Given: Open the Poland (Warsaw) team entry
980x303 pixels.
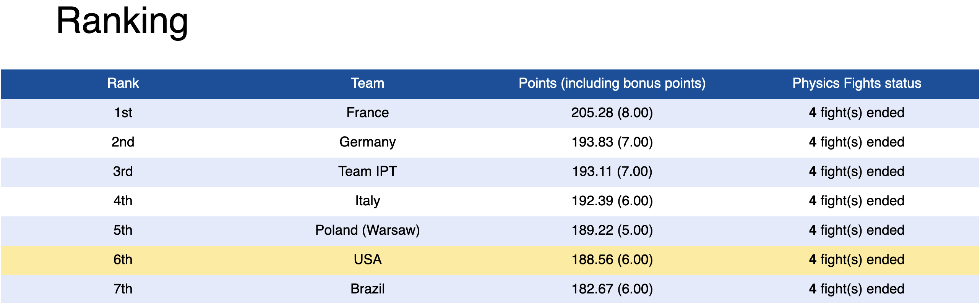Looking at the screenshot, I should click(x=367, y=230).
